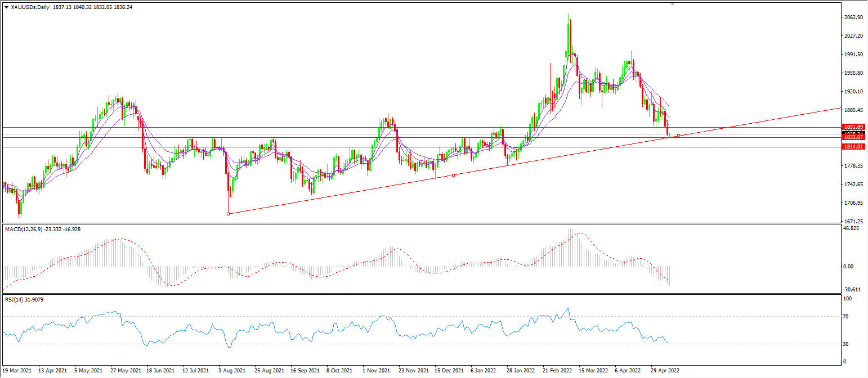
Task: Click the 12 Jul 2021 date label
Action: 196,371
